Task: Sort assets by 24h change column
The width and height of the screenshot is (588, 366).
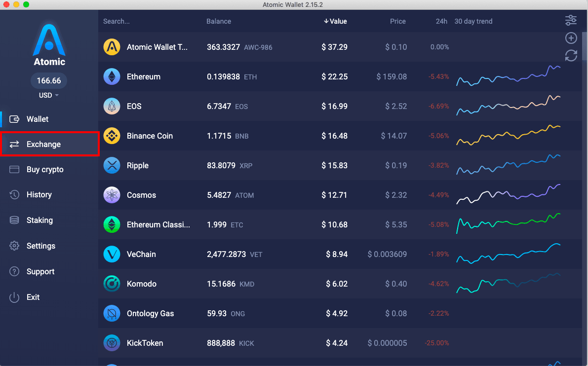Action: tap(441, 21)
